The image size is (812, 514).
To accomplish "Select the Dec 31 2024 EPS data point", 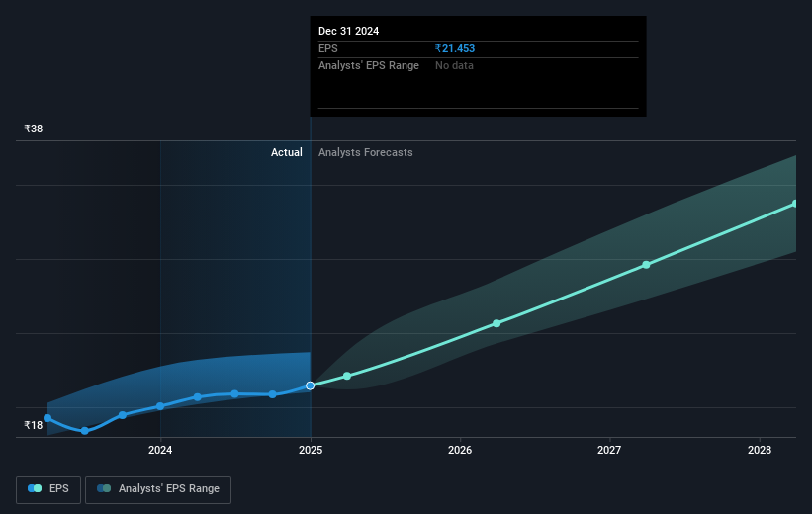I will click(x=311, y=385).
